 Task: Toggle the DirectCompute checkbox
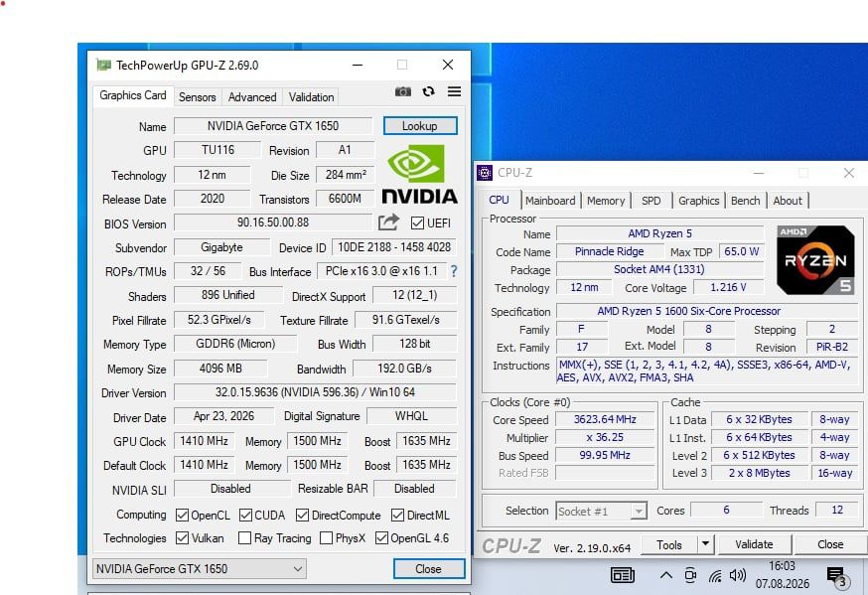[302, 516]
